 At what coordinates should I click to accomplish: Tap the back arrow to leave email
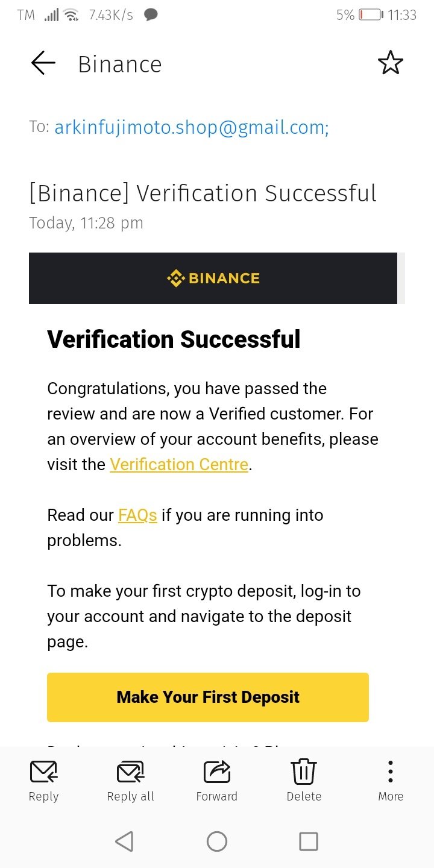click(x=43, y=63)
